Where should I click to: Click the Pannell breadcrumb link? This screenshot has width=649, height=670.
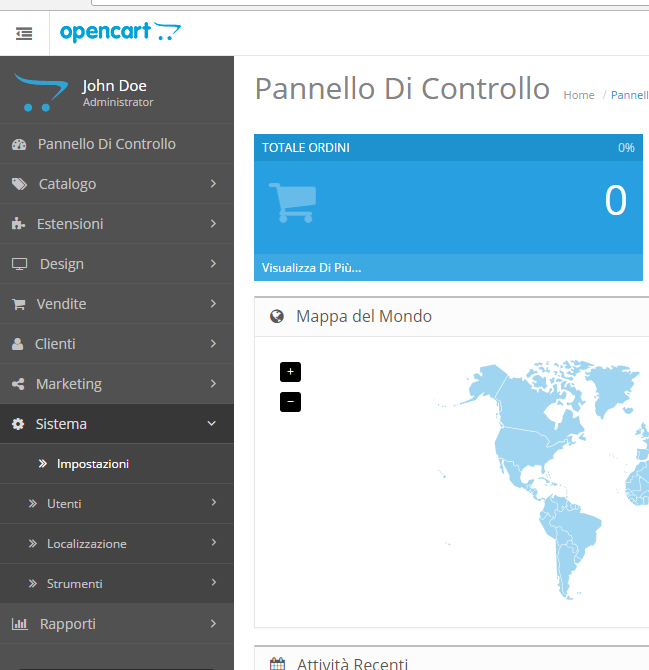(630, 95)
